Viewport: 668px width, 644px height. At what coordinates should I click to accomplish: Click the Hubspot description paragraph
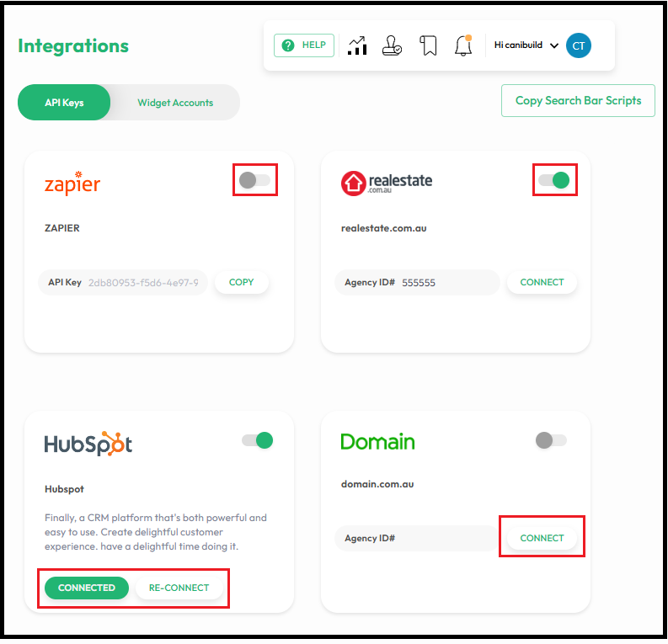tap(156, 532)
